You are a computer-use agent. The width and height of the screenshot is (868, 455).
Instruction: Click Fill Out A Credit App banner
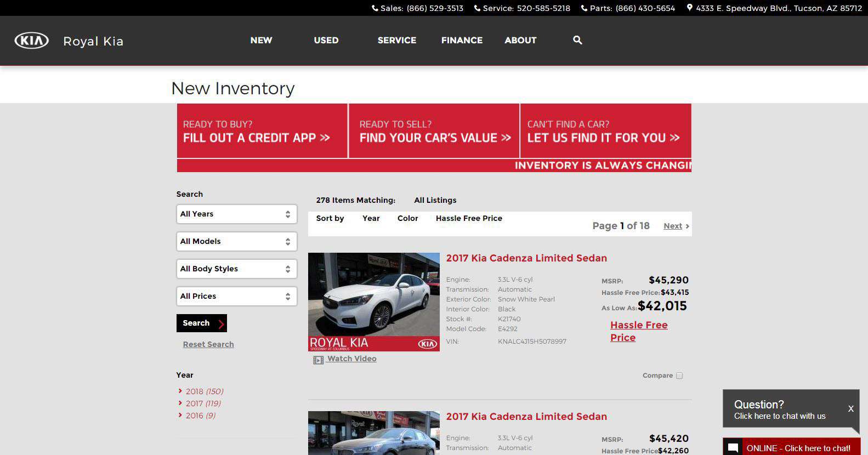click(x=262, y=131)
